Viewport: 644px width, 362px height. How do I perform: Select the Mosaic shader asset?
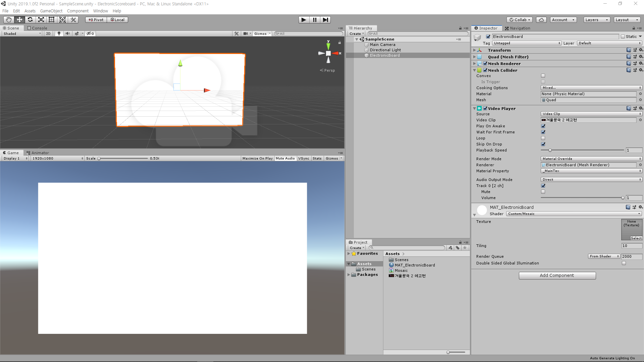click(x=401, y=270)
